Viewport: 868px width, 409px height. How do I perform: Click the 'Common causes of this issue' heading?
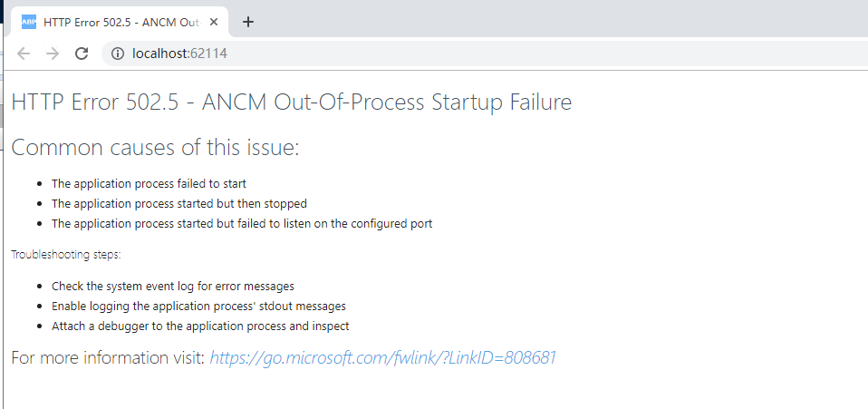pos(155,147)
